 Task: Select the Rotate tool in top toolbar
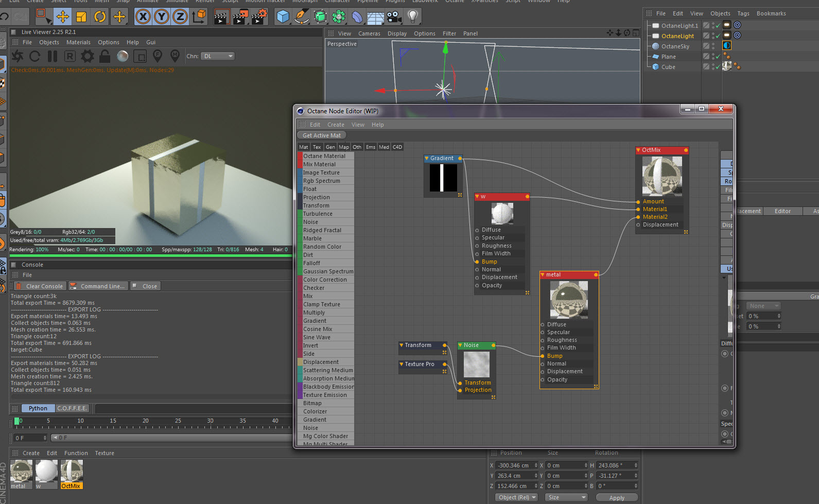point(100,16)
